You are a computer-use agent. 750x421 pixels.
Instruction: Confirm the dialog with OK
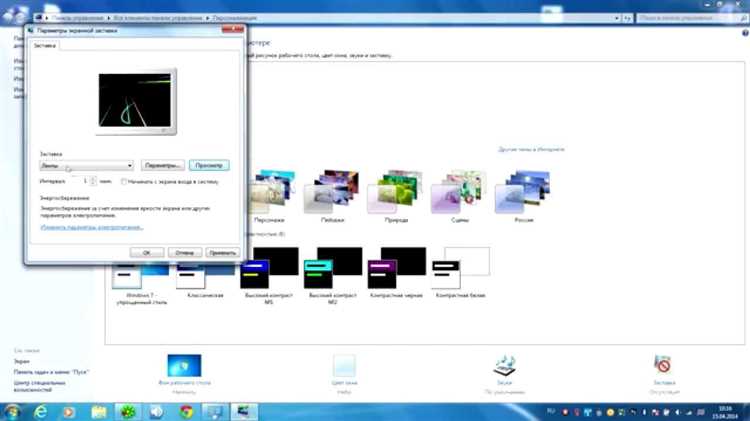147,253
